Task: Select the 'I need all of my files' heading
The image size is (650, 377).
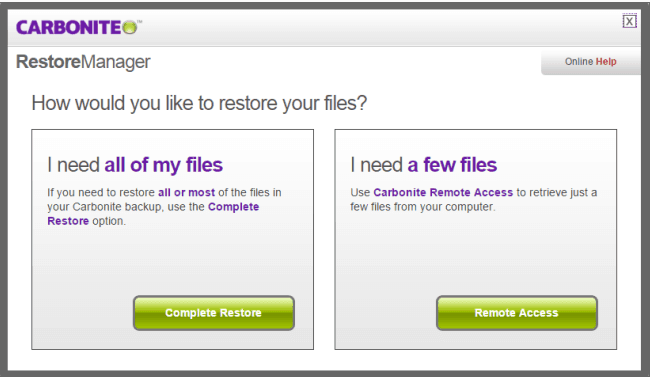Action: [x=135, y=165]
